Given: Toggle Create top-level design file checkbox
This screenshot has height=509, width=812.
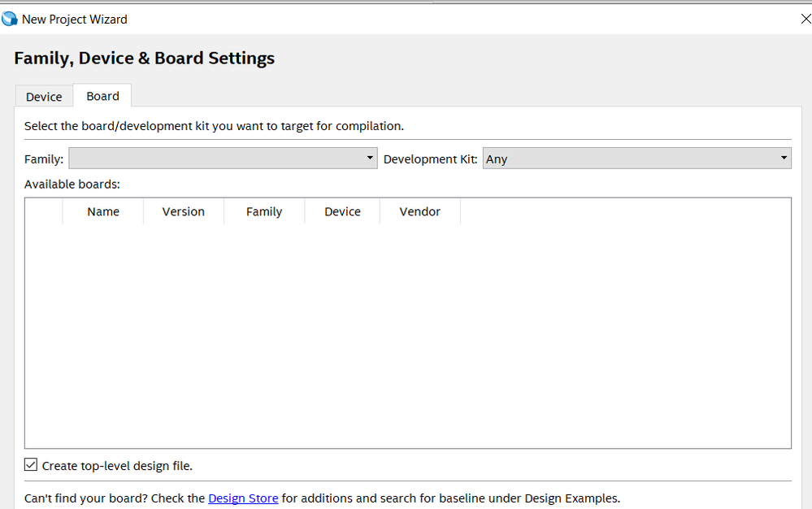Looking at the screenshot, I should 31,465.
